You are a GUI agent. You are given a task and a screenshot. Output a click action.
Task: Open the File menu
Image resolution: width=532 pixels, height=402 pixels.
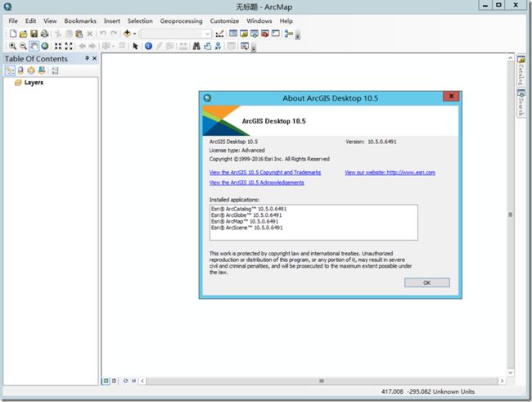click(x=13, y=21)
